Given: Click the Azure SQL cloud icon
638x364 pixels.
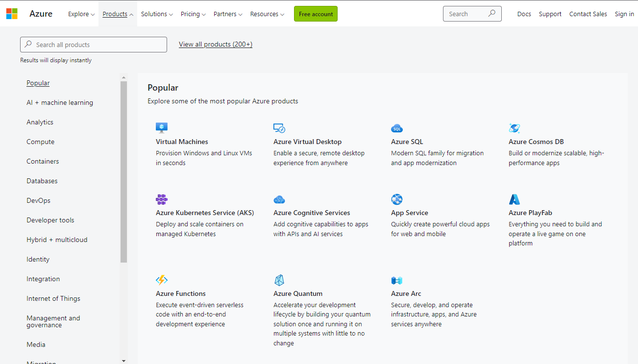Looking at the screenshot, I should click(397, 129).
